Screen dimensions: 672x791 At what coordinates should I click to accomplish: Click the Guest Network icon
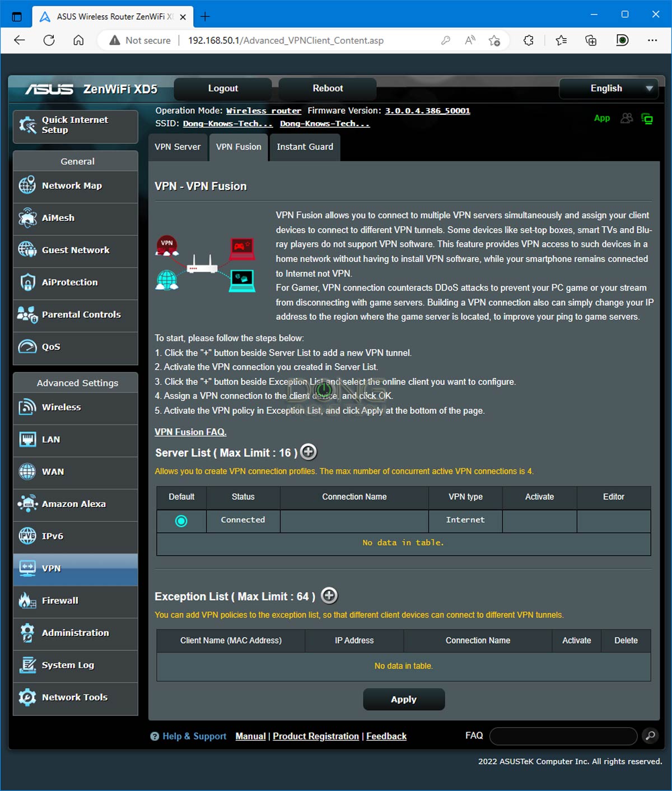pyautogui.click(x=27, y=250)
